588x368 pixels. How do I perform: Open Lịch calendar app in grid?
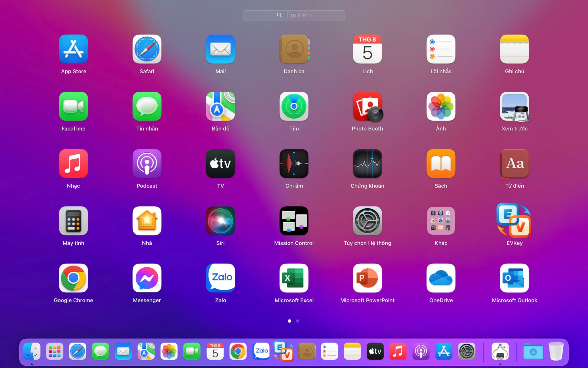coord(367,49)
